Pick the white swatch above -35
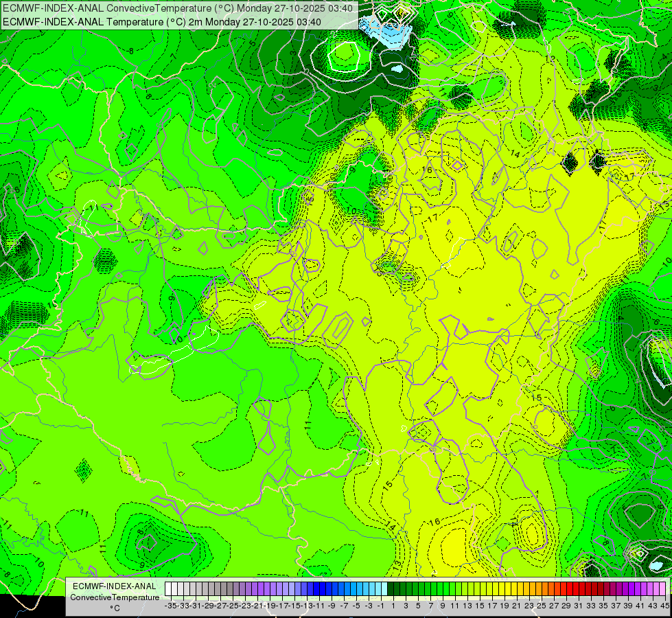 [x=168, y=589]
